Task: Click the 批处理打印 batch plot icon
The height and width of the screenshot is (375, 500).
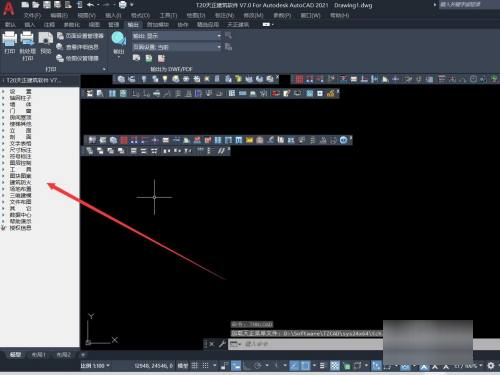Action: pyautogui.click(x=27, y=39)
